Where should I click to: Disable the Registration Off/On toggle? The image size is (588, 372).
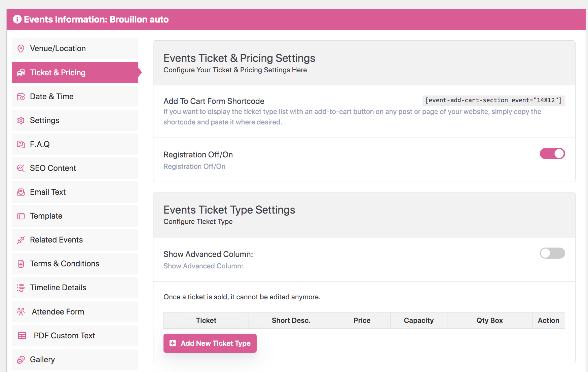(552, 154)
